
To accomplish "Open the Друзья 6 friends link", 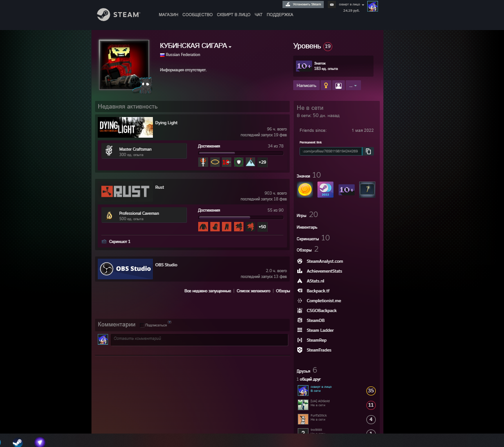I will pyautogui.click(x=307, y=370).
